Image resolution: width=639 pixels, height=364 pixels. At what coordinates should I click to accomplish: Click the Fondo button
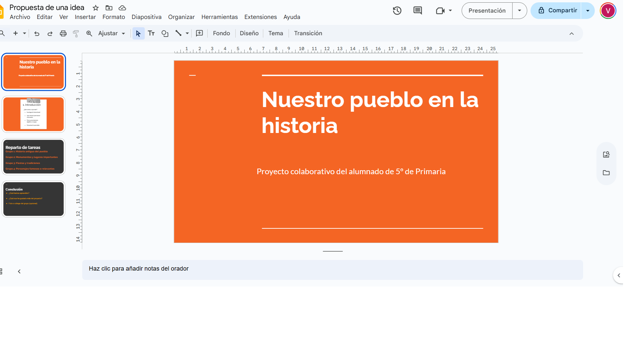point(221,33)
